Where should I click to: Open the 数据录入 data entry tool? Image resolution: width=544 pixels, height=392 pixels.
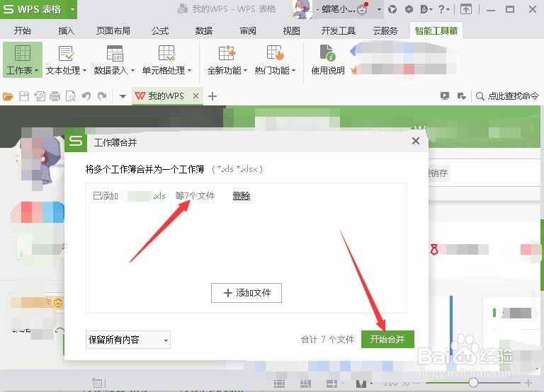click(114, 60)
